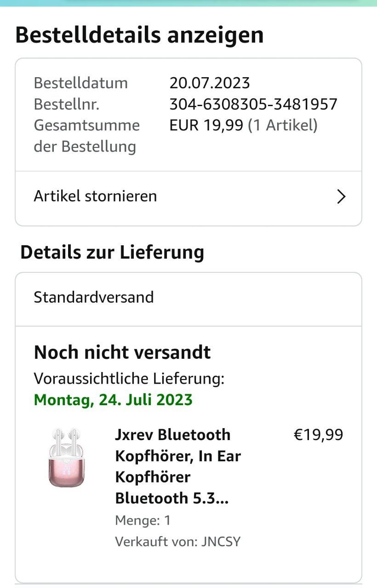The width and height of the screenshot is (377, 588).
Task: Tap the pink earbuds product thumbnail
Action: click(67, 457)
